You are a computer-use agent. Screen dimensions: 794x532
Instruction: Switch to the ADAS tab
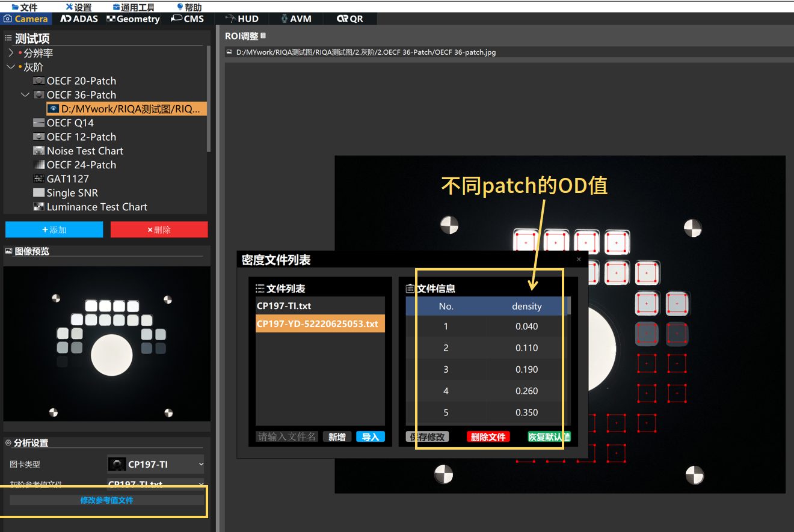81,19
